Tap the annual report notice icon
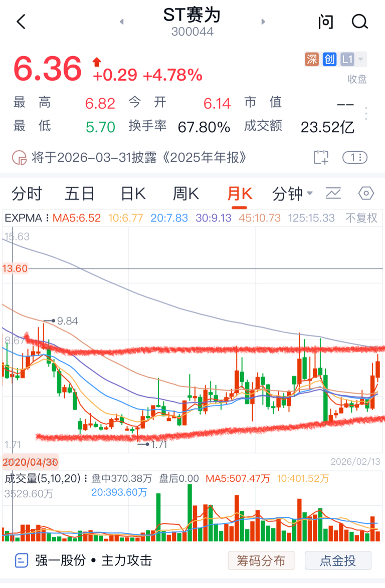This screenshot has height=588, width=385. (19, 158)
